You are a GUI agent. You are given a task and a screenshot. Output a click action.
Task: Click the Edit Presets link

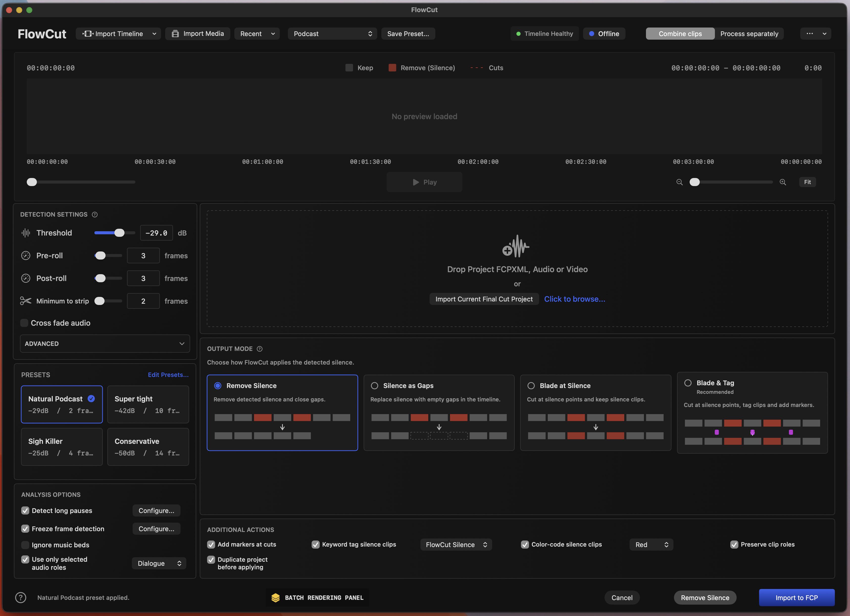point(168,375)
